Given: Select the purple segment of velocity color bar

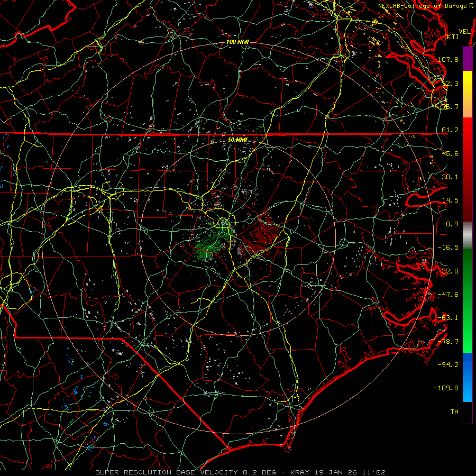Looking at the screenshot, I should click(x=467, y=59).
